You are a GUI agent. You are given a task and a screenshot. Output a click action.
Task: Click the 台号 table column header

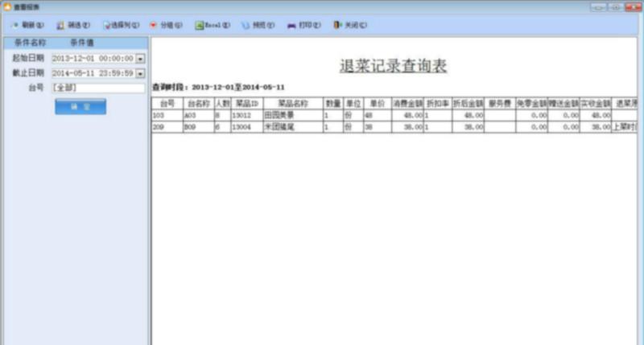pyautogui.click(x=167, y=104)
